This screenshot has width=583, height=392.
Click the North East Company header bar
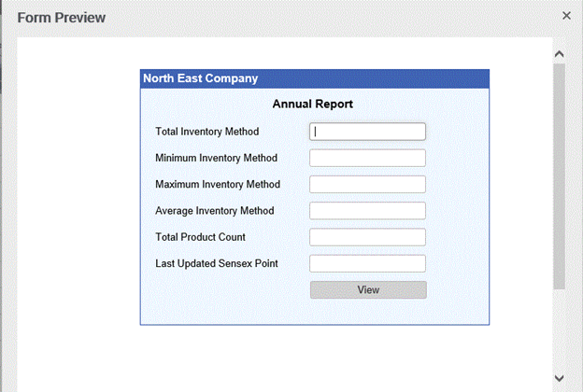click(x=315, y=78)
